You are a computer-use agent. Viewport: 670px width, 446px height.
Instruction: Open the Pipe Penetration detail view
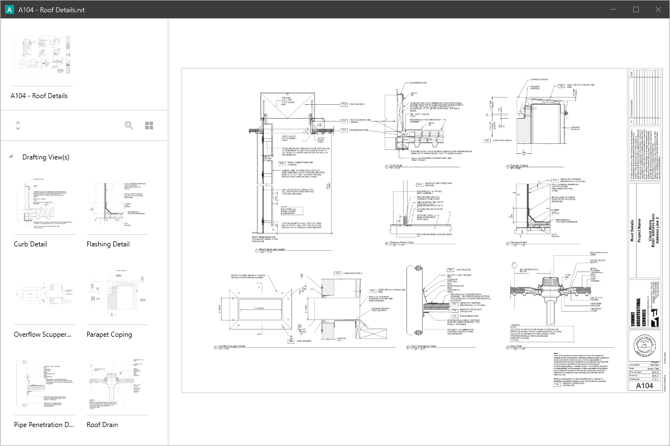click(x=46, y=388)
